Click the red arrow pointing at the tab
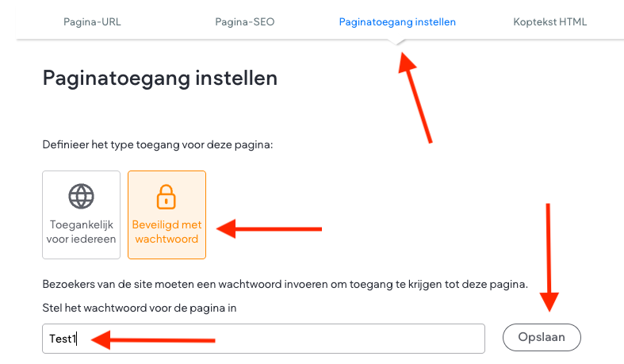Image resolution: width=624 pixels, height=364 pixels. tap(416, 97)
